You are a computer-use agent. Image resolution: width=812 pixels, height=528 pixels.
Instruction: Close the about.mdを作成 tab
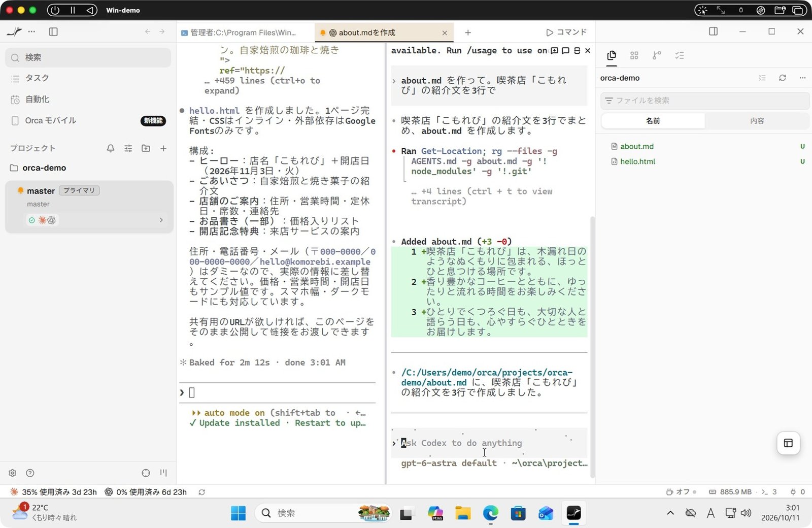[445, 32]
